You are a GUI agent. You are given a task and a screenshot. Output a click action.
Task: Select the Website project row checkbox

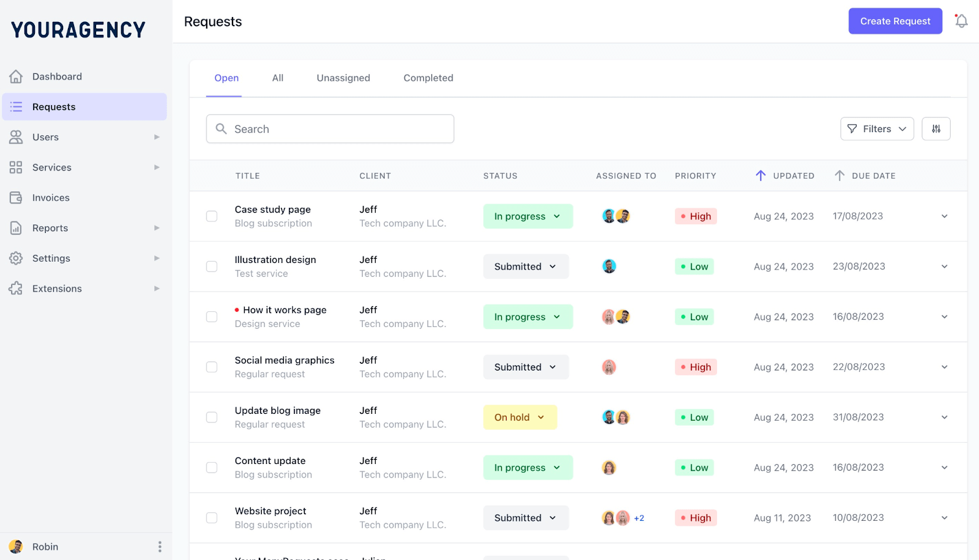tap(211, 517)
